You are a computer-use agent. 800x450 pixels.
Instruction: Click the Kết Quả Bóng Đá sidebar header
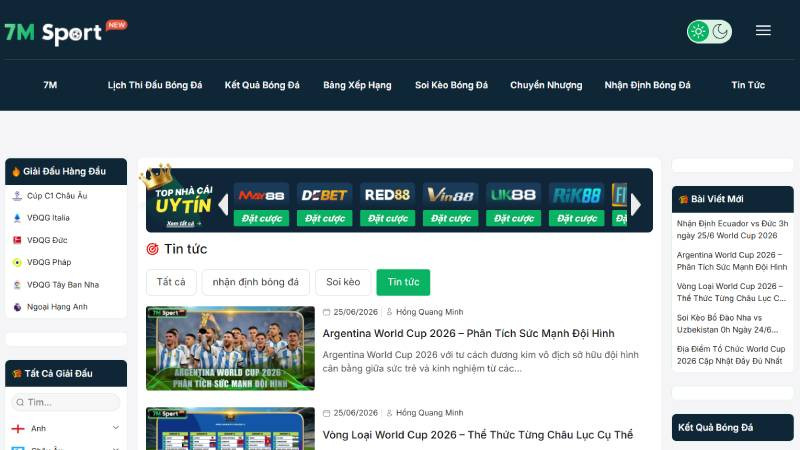(733, 428)
